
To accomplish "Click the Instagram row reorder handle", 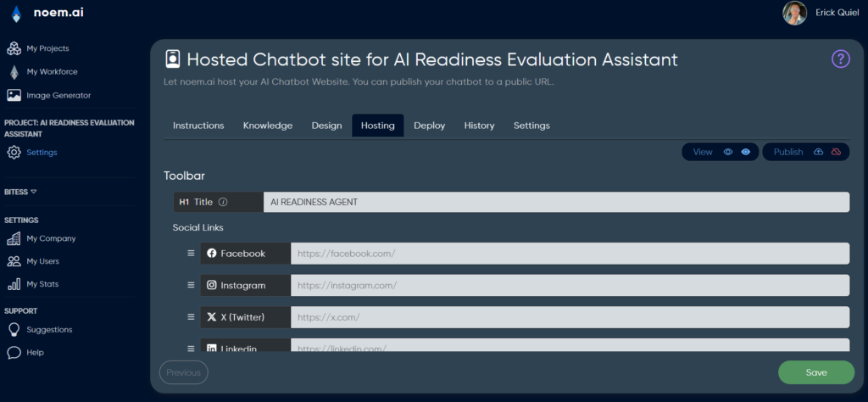I will [191, 285].
